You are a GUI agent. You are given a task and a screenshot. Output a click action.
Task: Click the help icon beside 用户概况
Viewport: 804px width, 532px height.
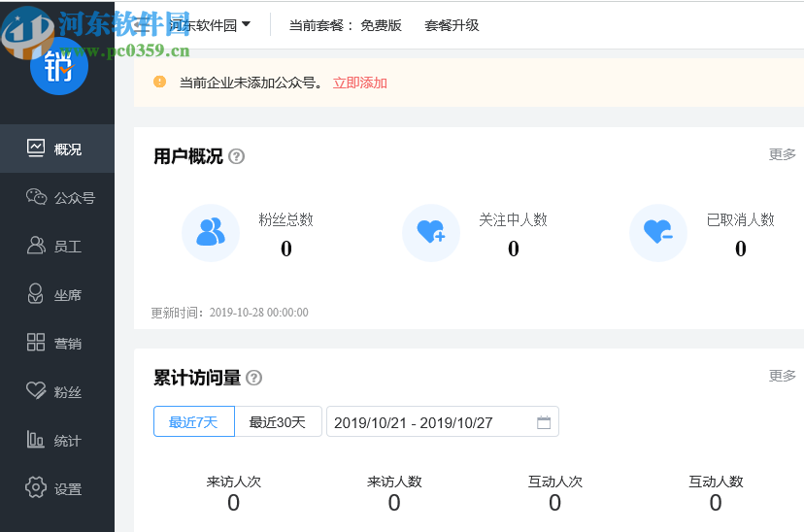236,156
